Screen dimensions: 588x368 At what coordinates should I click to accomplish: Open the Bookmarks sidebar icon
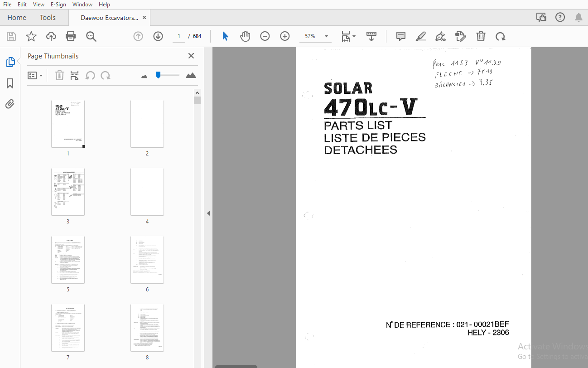click(x=10, y=83)
